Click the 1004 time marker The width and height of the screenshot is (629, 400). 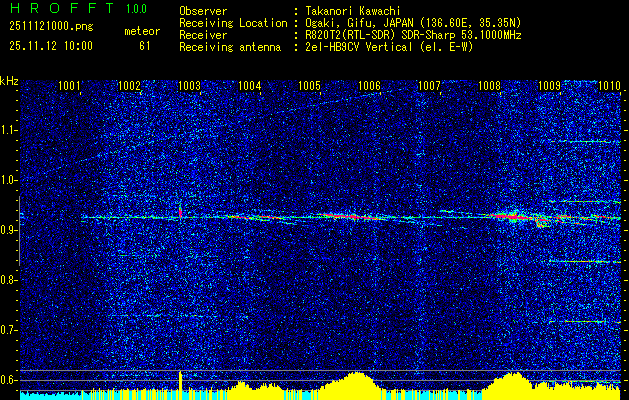(x=250, y=85)
